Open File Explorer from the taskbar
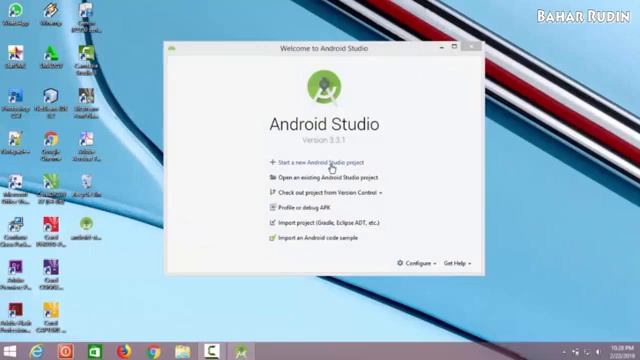The image size is (640, 360). coord(182,351)
